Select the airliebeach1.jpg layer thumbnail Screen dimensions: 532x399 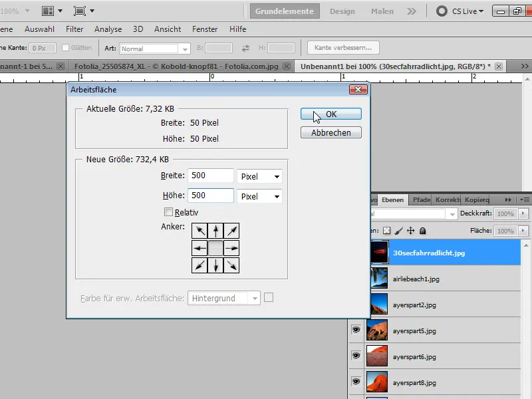pos(379,278)
